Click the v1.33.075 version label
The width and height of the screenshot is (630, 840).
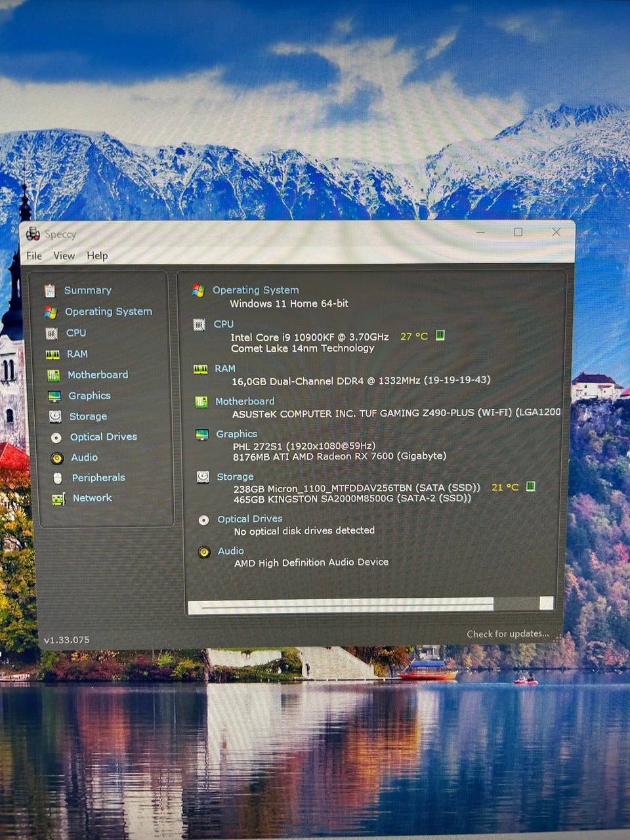pyautogui.click(x=67, y=640)
